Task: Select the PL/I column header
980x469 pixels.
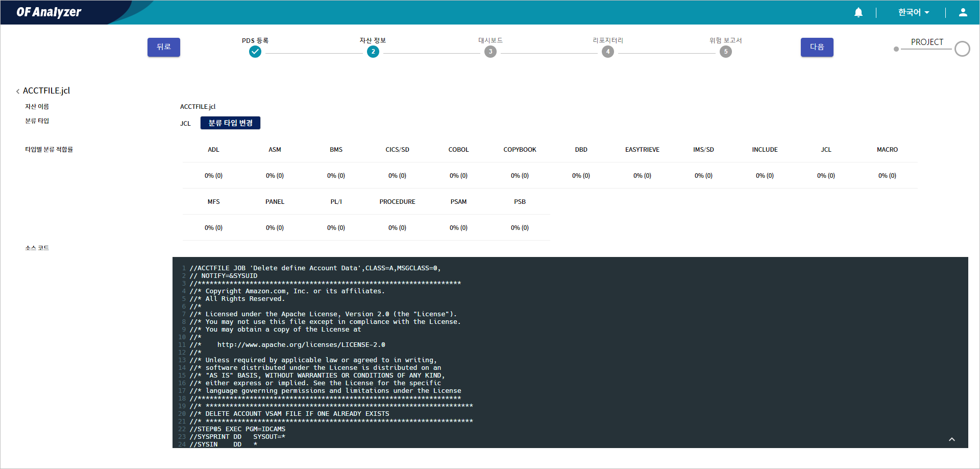Action: (336, 202)
